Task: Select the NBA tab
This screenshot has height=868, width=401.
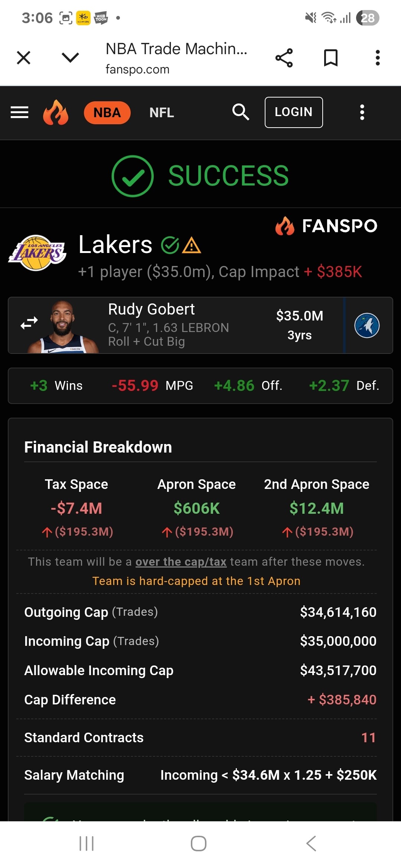Action: point(107,112)
